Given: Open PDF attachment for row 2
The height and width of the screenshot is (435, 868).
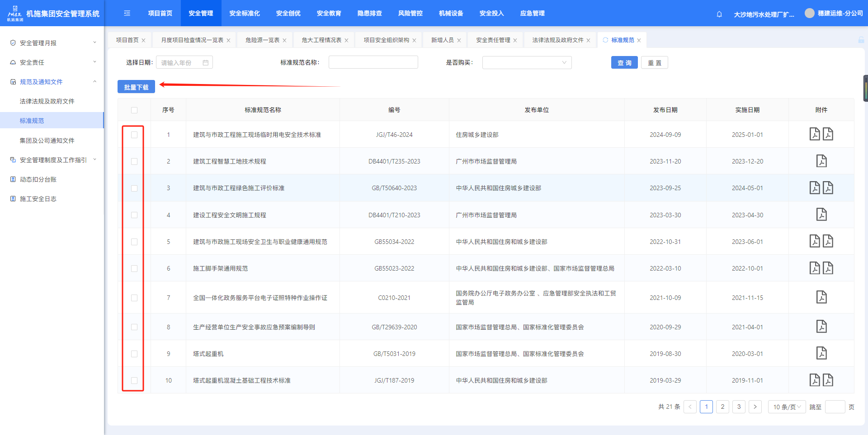Looking at the screenshot, I should click(821, 161).
